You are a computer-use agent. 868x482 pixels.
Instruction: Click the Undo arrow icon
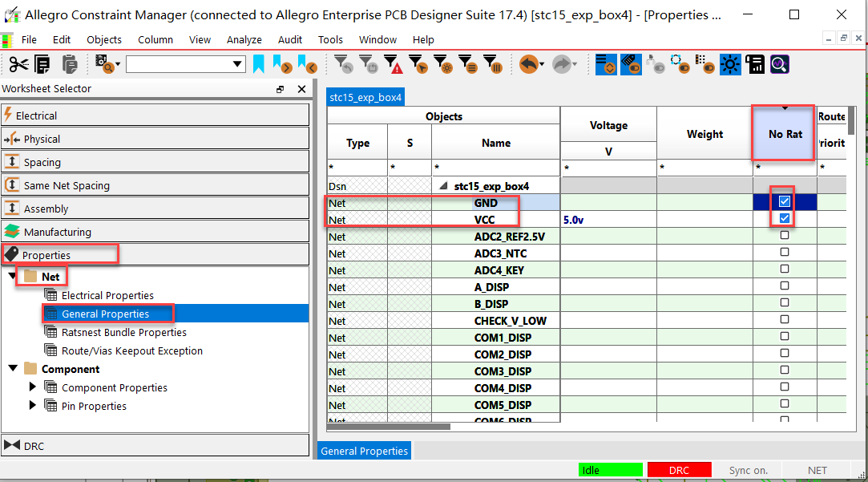click(x=529, y=64)
